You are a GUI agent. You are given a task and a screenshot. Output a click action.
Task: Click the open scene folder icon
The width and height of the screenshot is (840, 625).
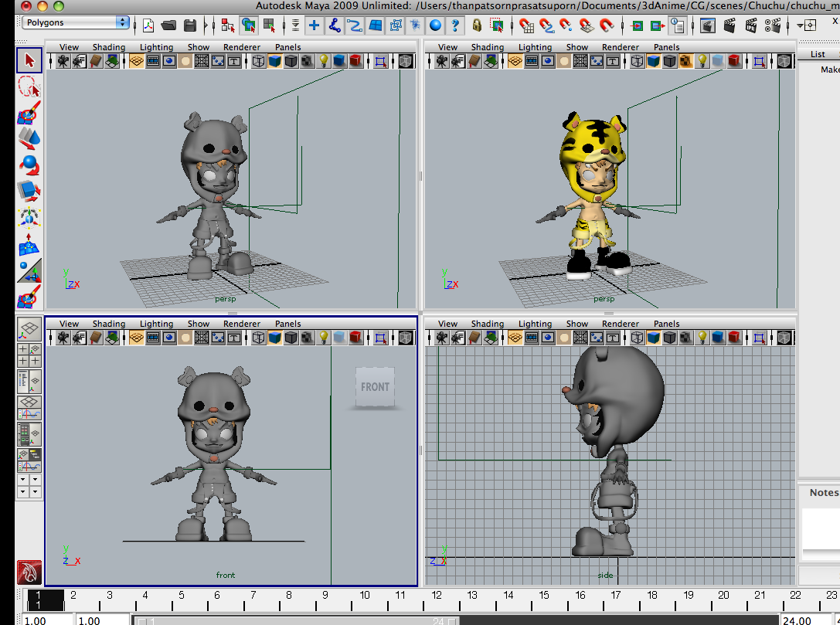[x=168, y=25]
